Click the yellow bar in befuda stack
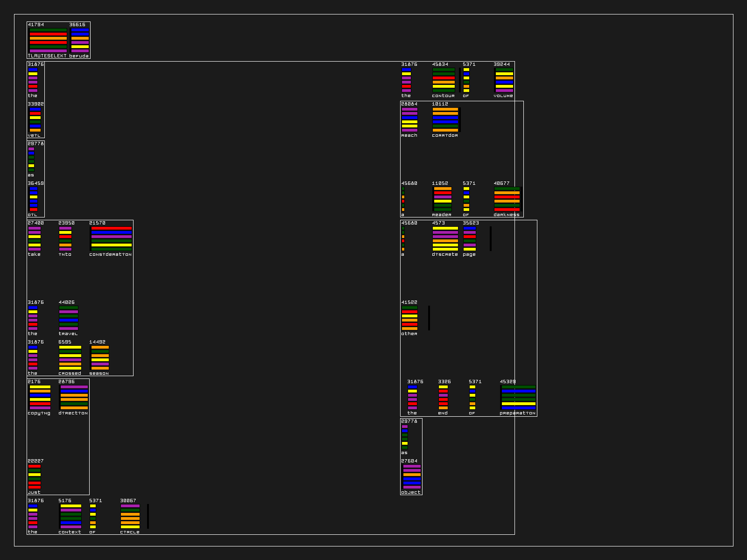This screenshot has height=560, width=747. (80, 47)
